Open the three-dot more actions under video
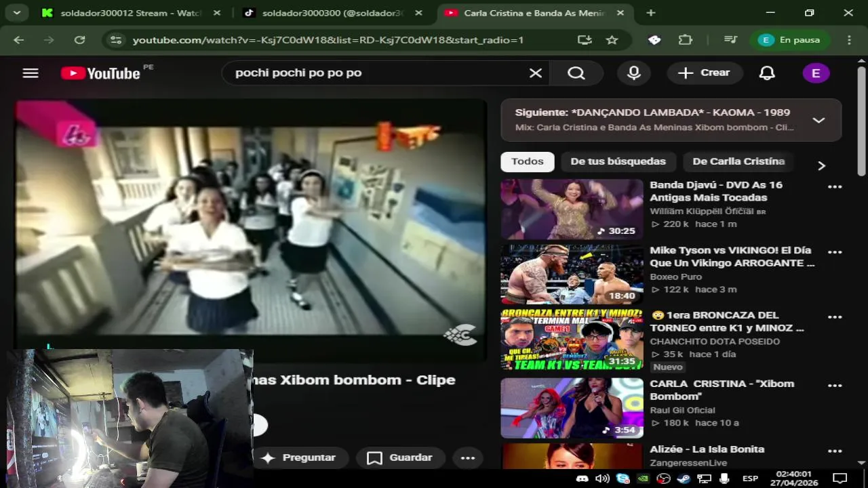The width and height of the screenshot is (868, 488). tap(468, 458)
